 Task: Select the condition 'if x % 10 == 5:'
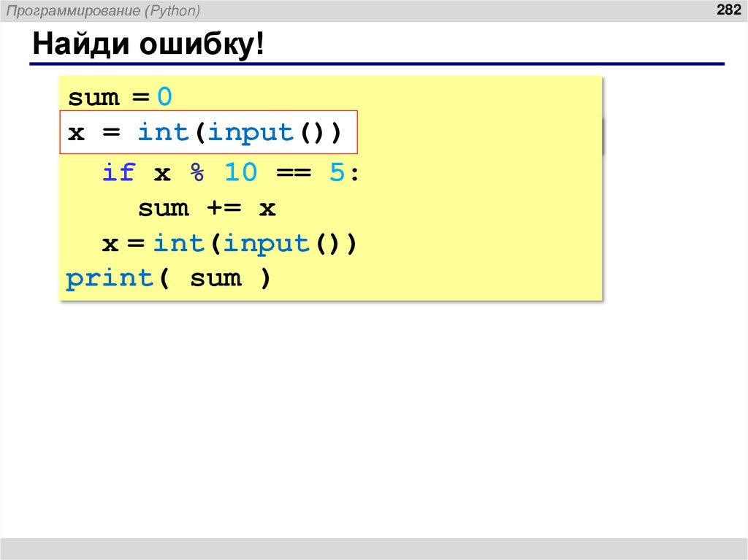tap(226, 172)
